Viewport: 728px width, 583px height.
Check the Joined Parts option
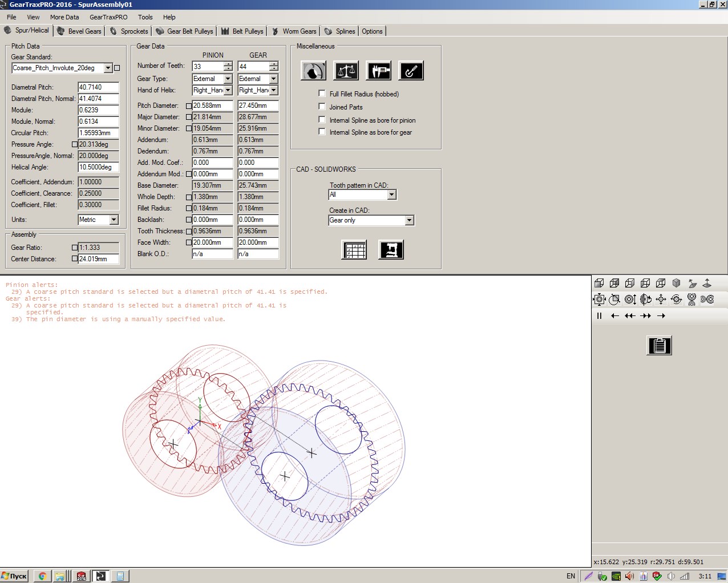(x=322, y=107)
